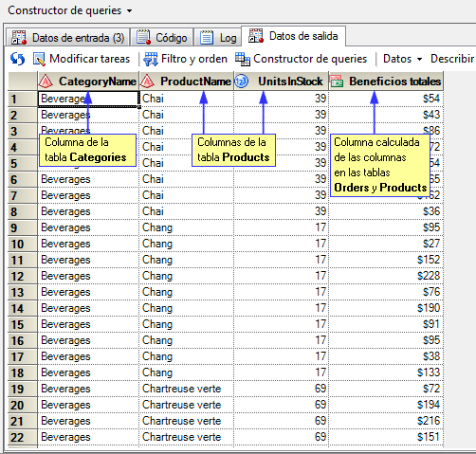Click the 17 stock cell in row 16

point(282,340)
